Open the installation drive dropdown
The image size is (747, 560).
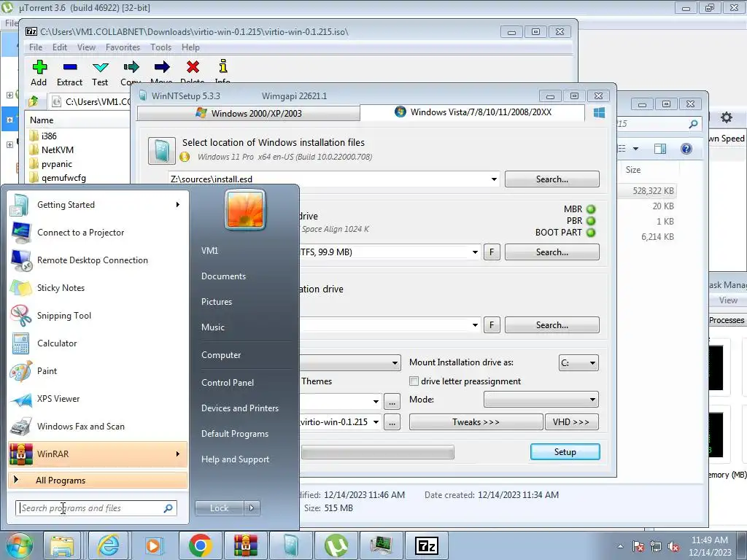[475, 324]
